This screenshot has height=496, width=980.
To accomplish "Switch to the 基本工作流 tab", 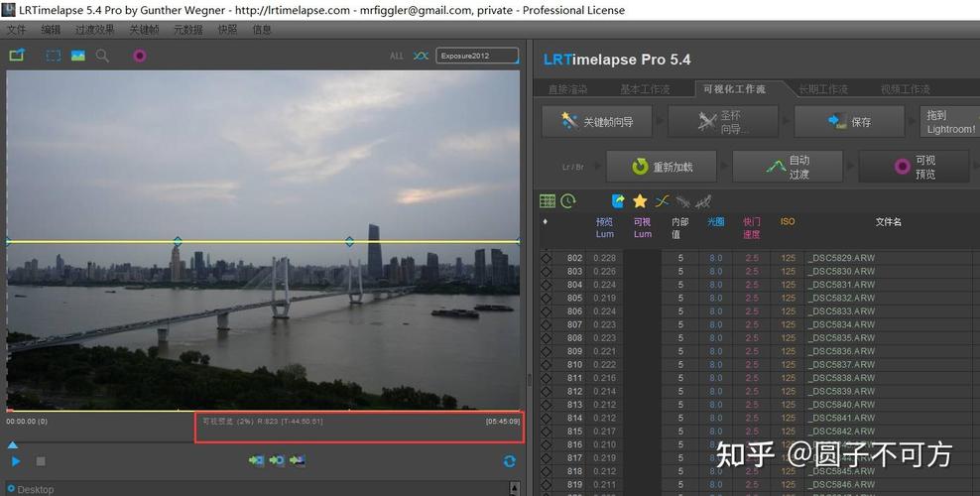I will (645, 89).
